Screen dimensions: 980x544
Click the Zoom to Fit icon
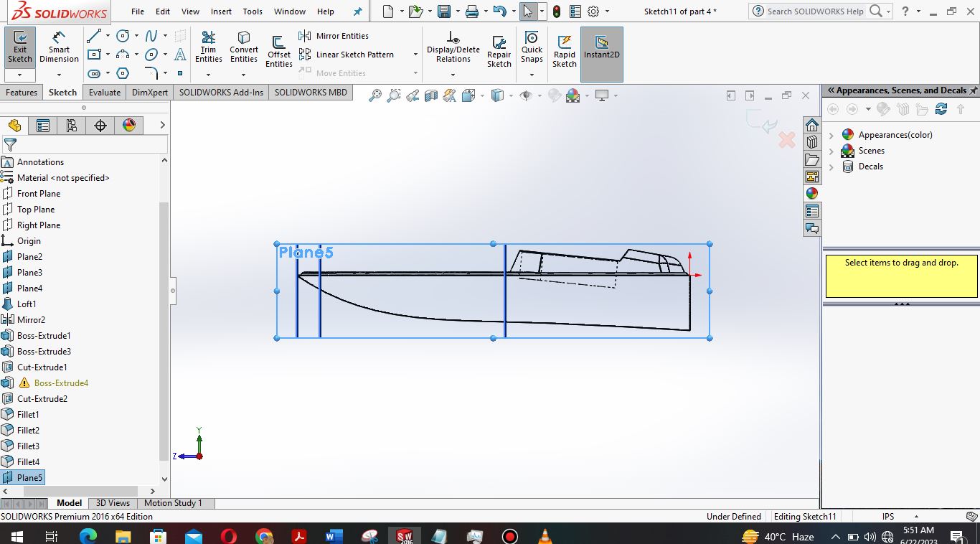tap(375, 95)
